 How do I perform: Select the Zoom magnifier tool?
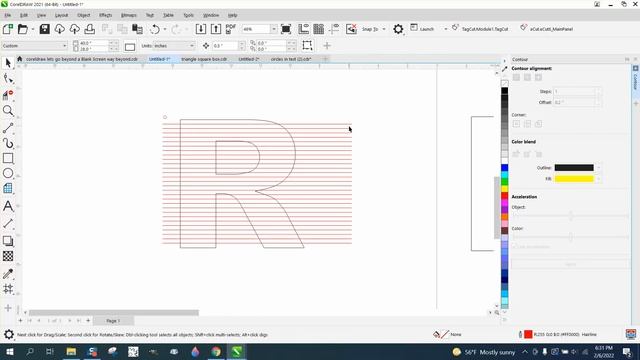8,111
